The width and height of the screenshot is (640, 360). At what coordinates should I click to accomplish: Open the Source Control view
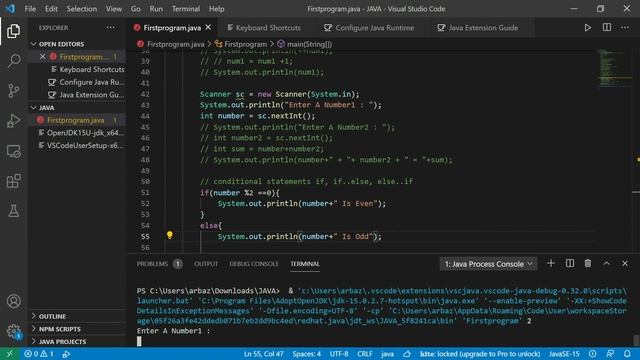coord(13,91)
